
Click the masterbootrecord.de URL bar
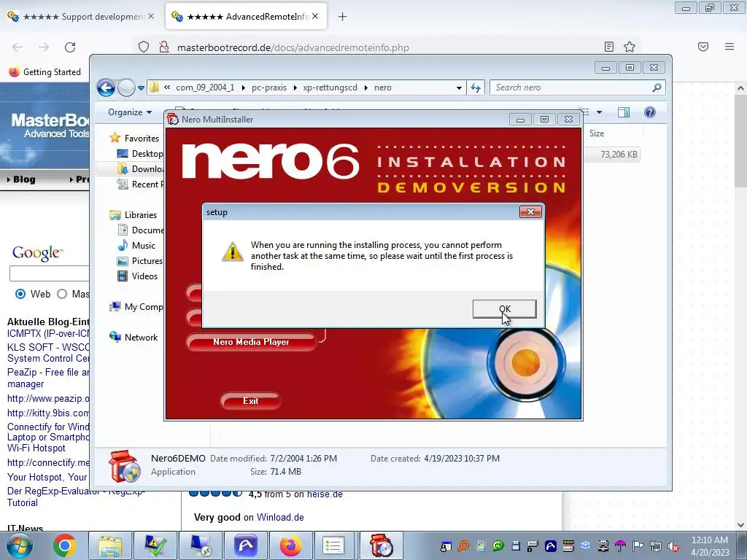293,47
